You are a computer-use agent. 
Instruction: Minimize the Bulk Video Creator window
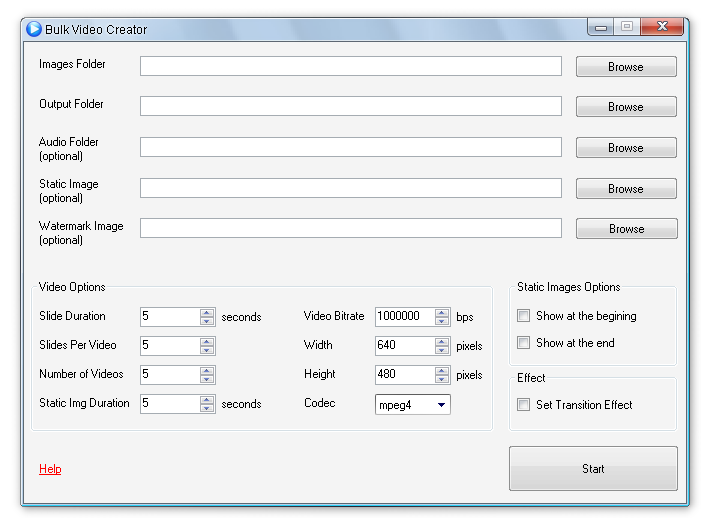pyautogui.click(x=600, y=27)
